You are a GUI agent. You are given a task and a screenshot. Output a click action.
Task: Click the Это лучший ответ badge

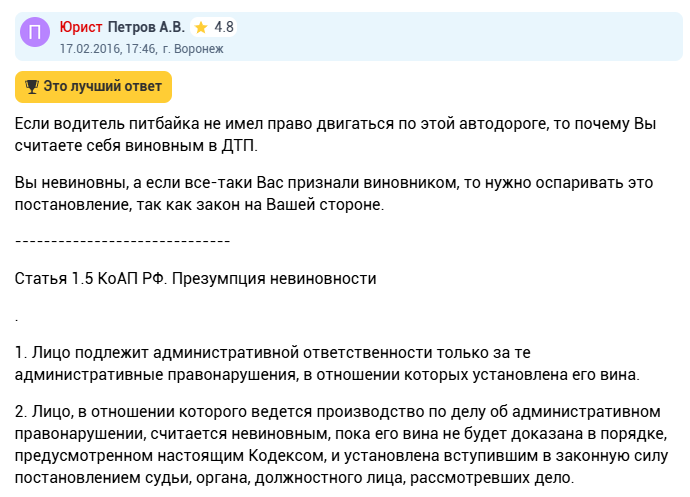coord(93,87)
